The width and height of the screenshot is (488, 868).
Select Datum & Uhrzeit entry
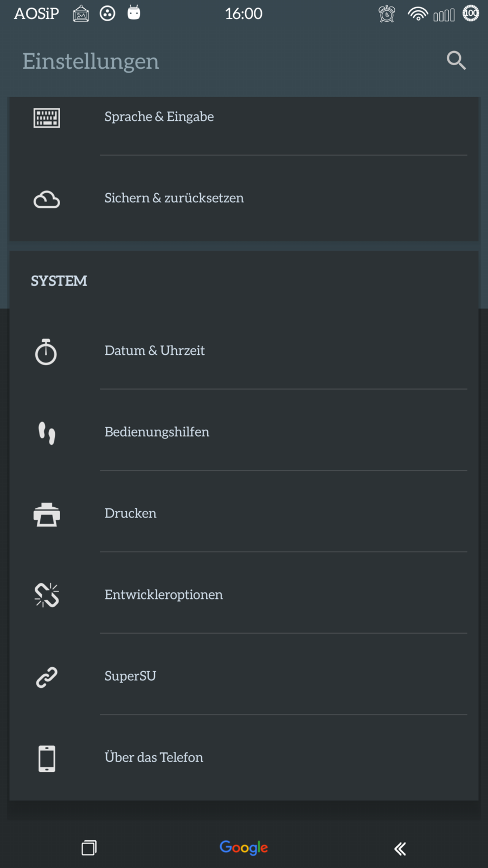pyautogui.click(x=155, y=350)
